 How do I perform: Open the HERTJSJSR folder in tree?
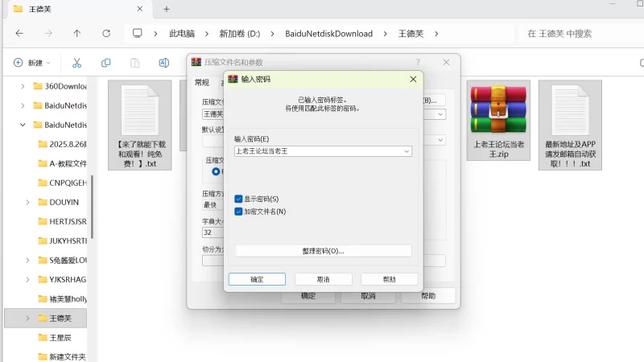62,222
